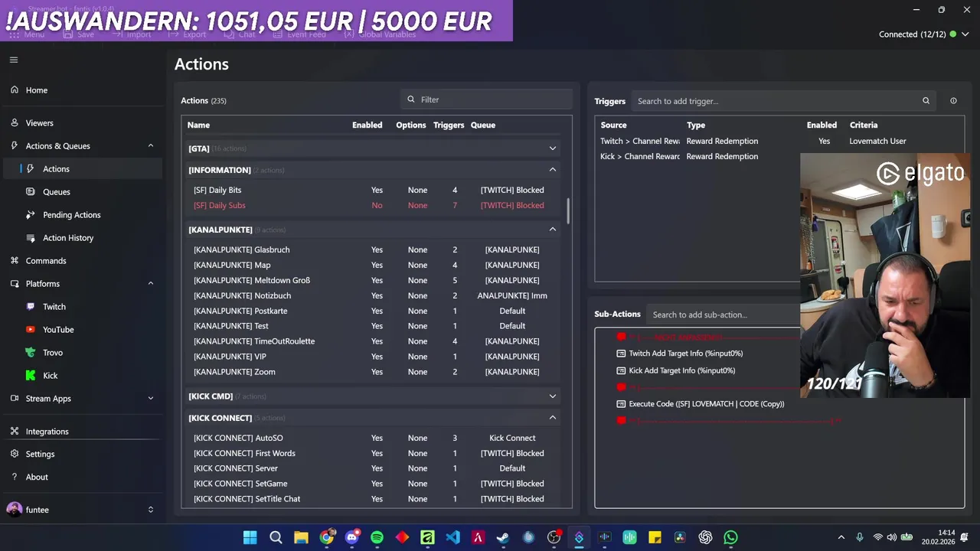Open Discord from the taskbar
The width and height of the screenshot is (980, 551).
[352, 538]
